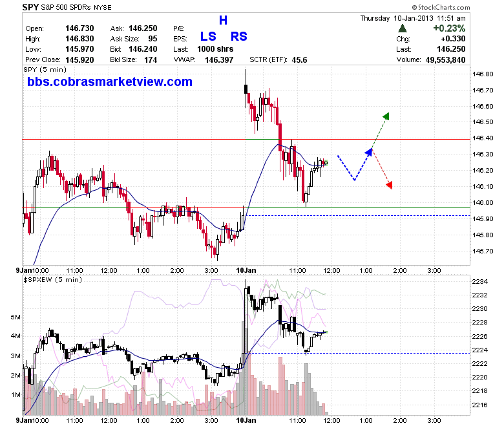Viewport: 504px width, 426px height.
Task: Click the 2226 axis label on $SPXEW chart
Action: [x=480, y=336]
